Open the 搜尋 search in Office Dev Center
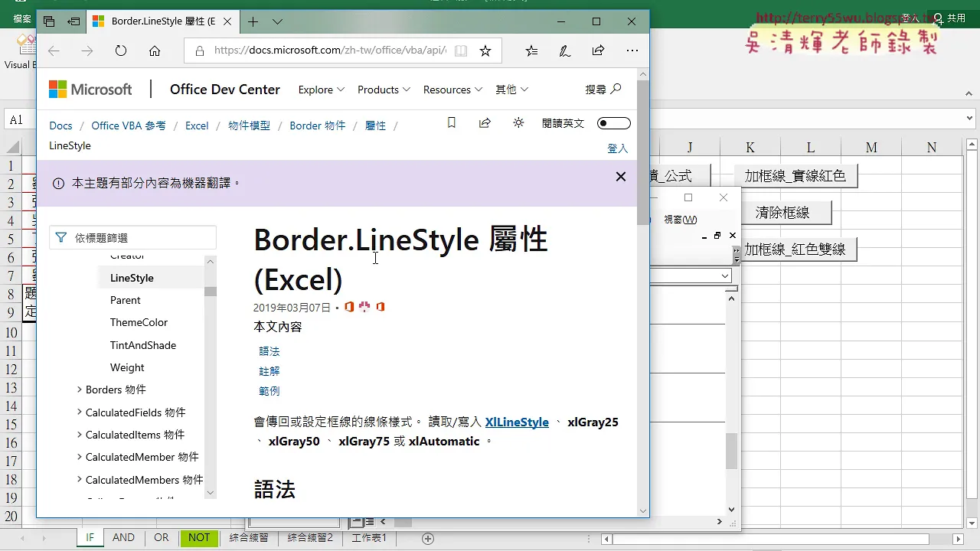The image size is (980, 551). (603, 90)
